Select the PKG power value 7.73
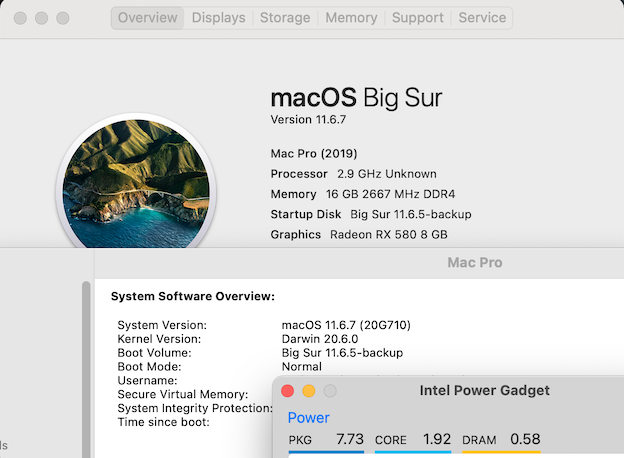 click(350, 439)
